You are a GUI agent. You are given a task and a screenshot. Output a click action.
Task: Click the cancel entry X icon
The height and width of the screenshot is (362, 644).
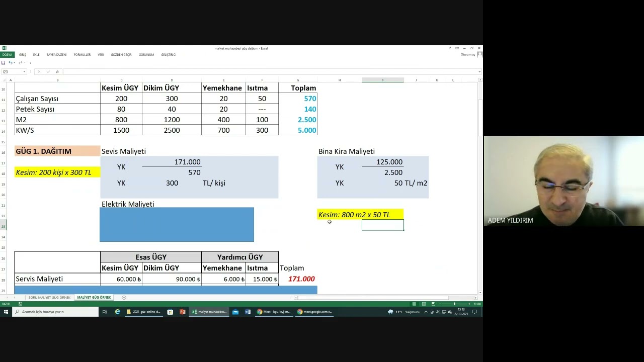point(39,72)
